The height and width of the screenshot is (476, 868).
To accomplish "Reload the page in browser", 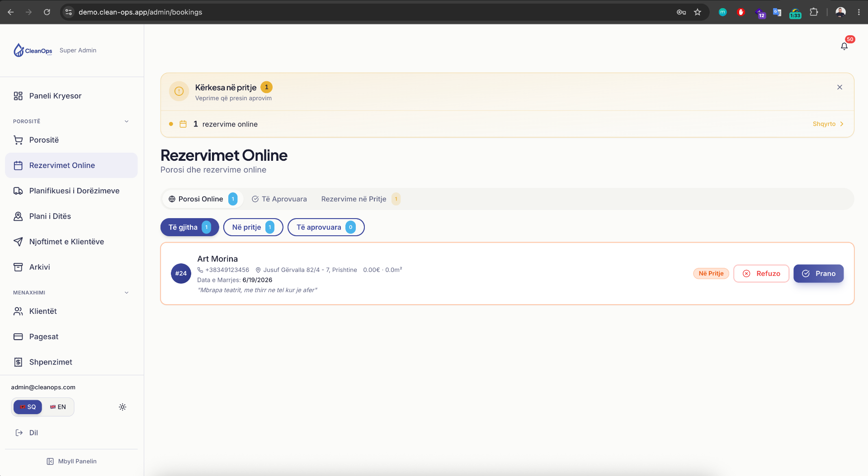I will [x=47, y=12].
